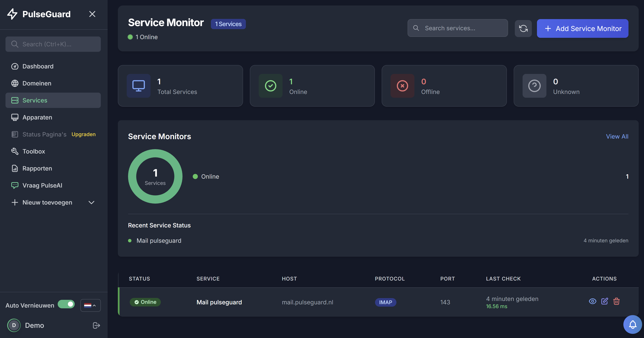Open the language flag dropdown
Image resolution: width=644 pixels, height=338 pixels.
[x=90, y=305]
